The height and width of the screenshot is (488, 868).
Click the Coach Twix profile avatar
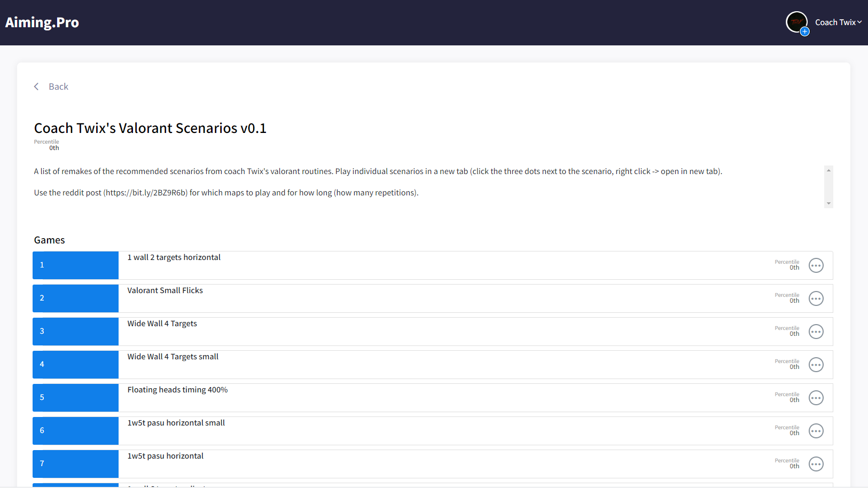(x=796, y=22)
